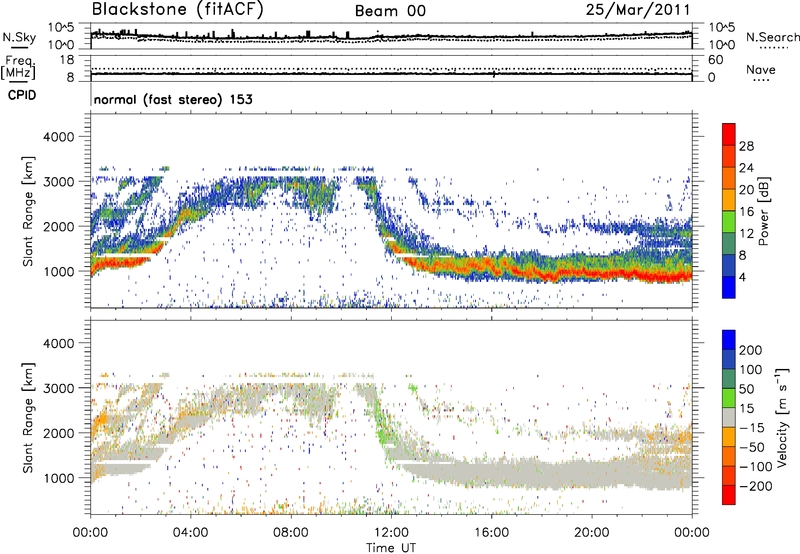Click the 'CPID' row label
This screenshot has width=800, height=554.
(x=22, y=95)
